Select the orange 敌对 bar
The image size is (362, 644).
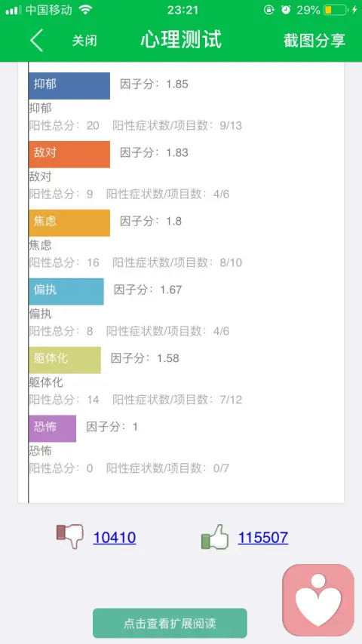(69, 154)
